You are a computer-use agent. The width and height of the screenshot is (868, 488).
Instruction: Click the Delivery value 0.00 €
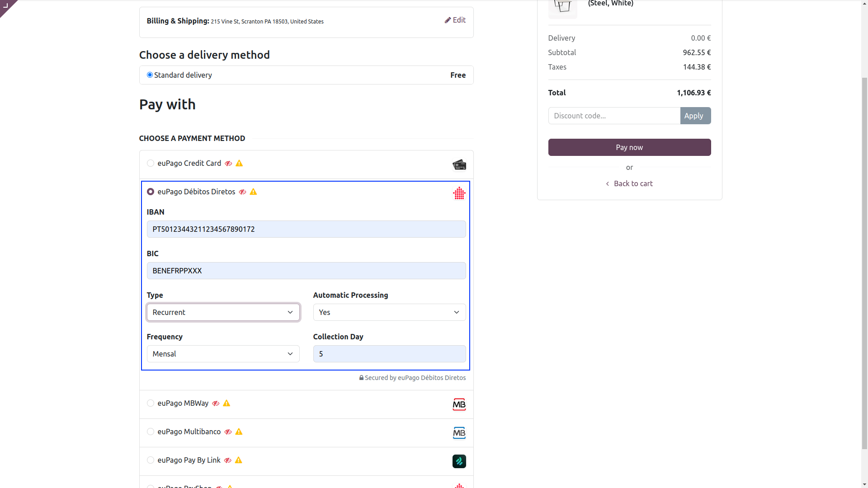pyautogui.click(x=701, y=38)
